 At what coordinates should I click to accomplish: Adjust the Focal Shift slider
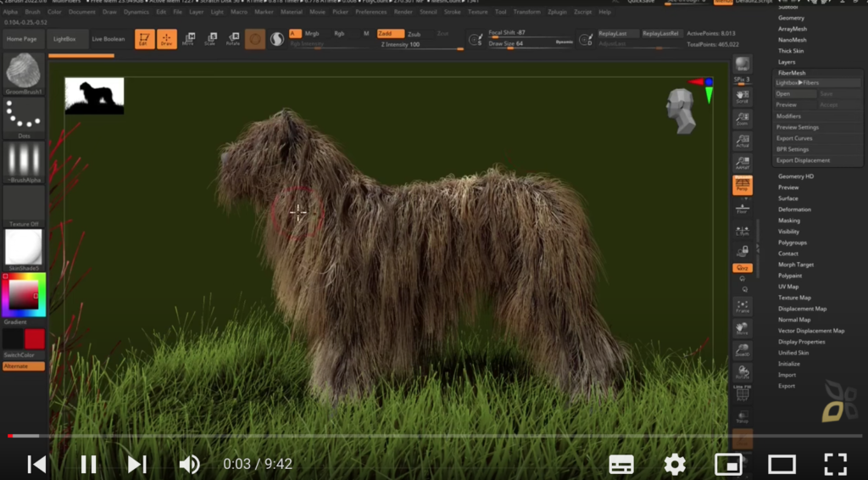[x=531, y=33]
